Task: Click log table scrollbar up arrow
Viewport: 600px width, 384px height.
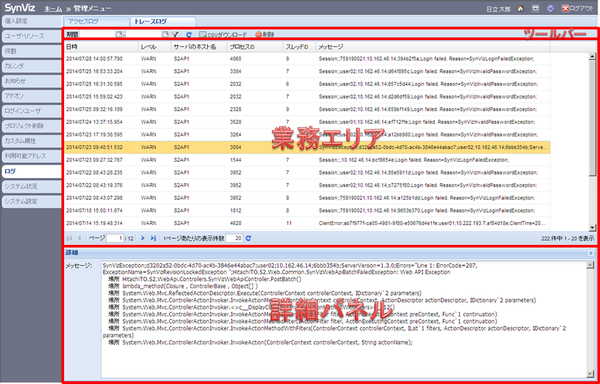Action: tap(592, 56)
